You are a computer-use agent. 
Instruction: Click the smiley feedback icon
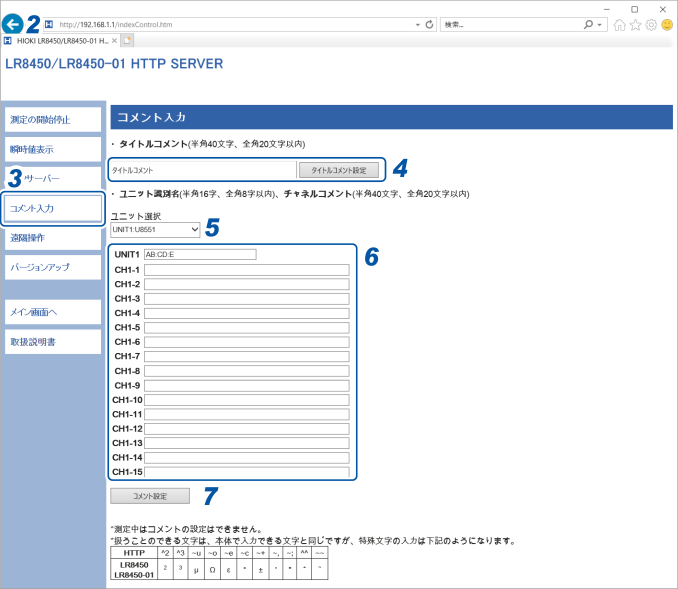click(667, 25)
